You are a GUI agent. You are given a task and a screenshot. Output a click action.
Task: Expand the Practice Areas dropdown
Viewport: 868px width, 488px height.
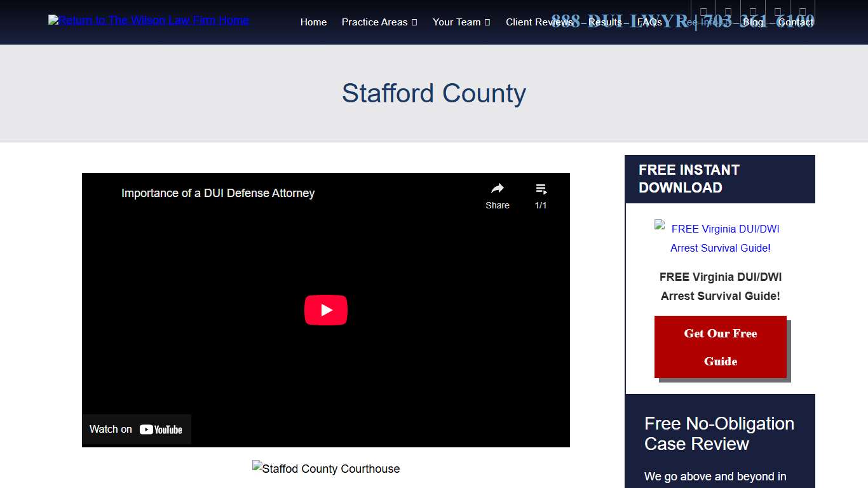click(379, 22)
